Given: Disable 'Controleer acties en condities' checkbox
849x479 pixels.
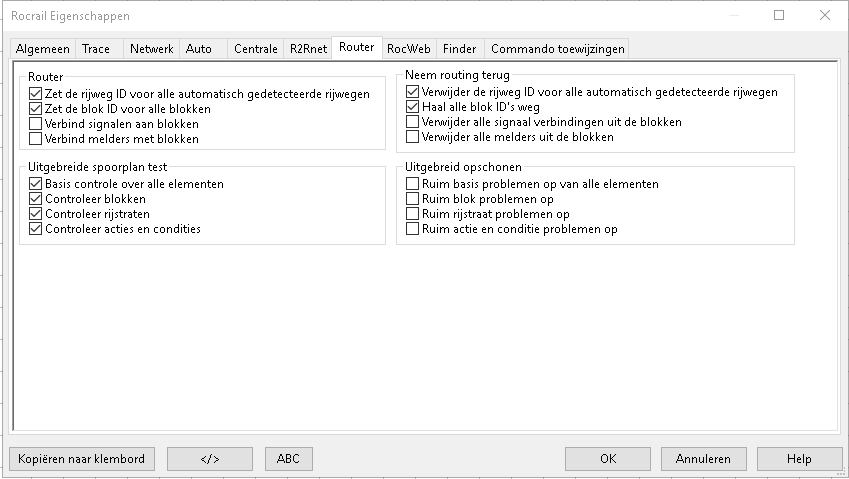Looking at the screenshot, I should tap(36, 229).
